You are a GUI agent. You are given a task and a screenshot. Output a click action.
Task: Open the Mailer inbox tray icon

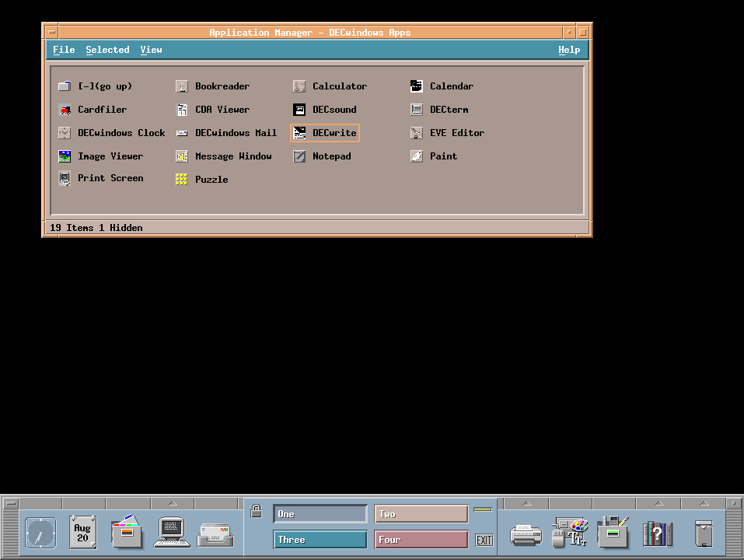215,535
